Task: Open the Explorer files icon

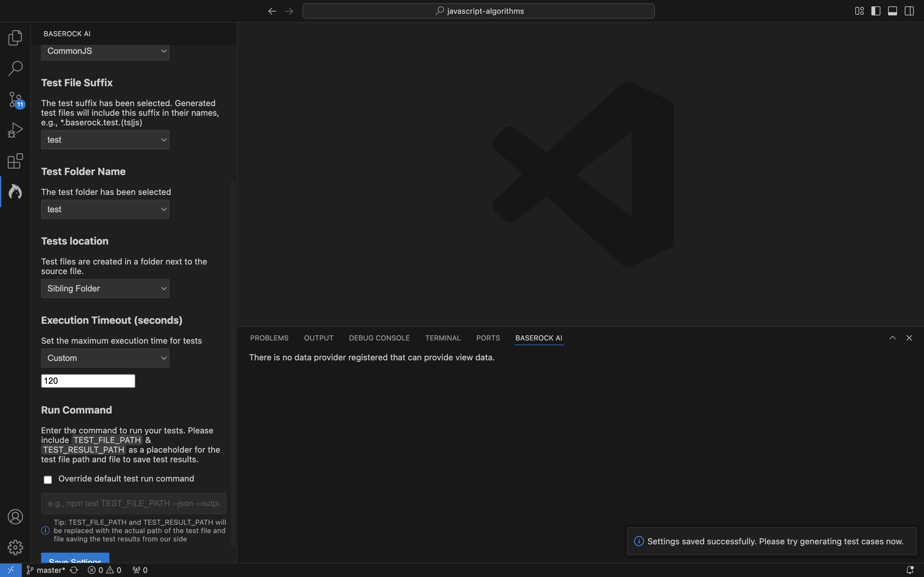Action: [15, 38]
